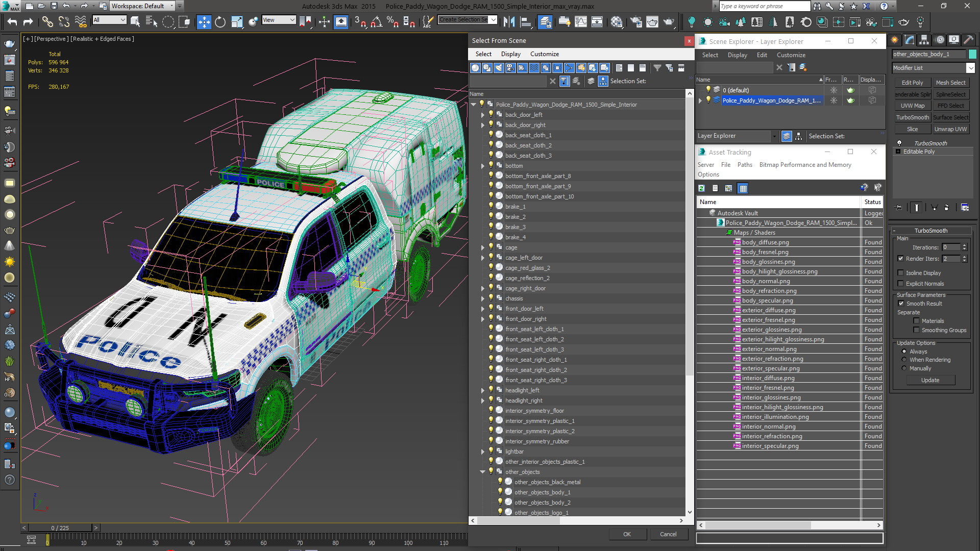Viewport: 980px width, 551px height.
Task: Click the Display Geometry filter icon in Select From Scene
Action: [475, 68]
